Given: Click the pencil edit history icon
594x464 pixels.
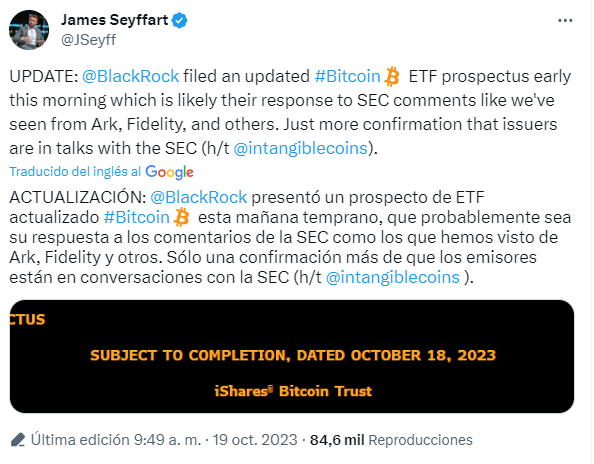Looking at the screenshot, I should coord(18,440).
